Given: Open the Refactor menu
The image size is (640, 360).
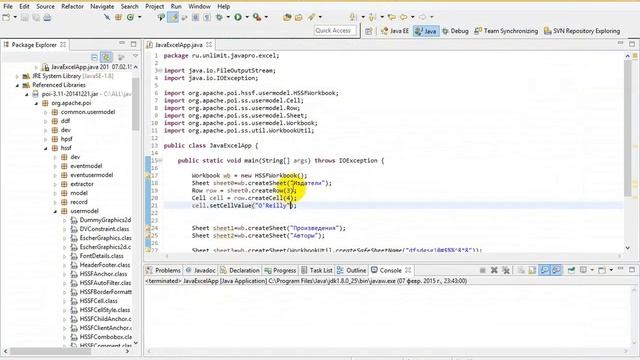Looking at the screenshot, I should [72, 7].
